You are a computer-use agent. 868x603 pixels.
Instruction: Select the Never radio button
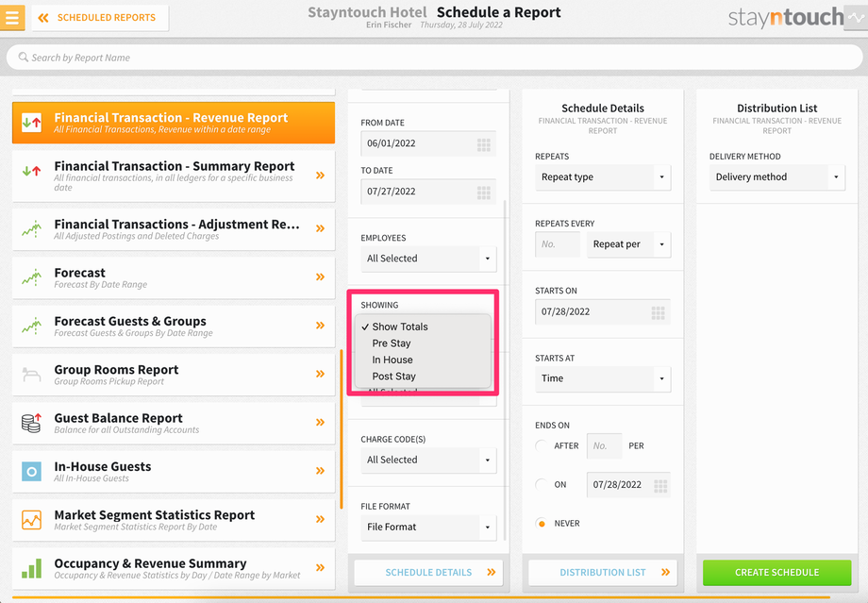point(542,524)
